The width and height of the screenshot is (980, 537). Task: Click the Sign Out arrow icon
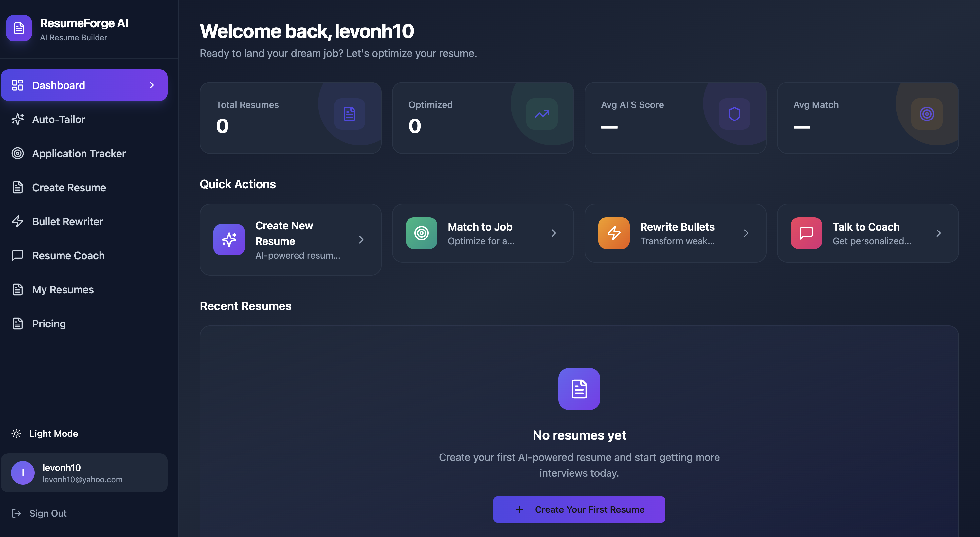pos(17,513)
